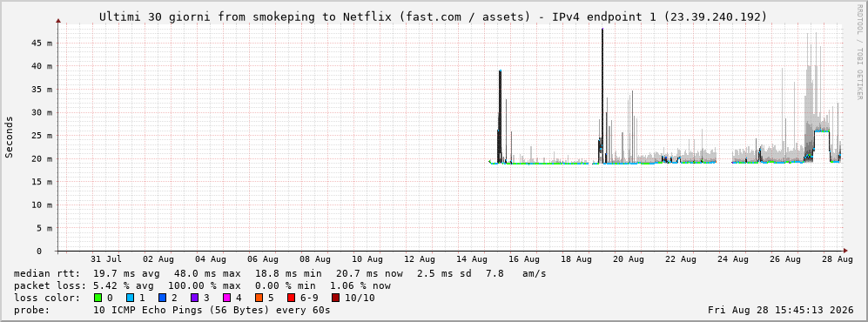Click the 28 Aug date label
The width and height of the screenshot is (868, 322).
(837, 258)
